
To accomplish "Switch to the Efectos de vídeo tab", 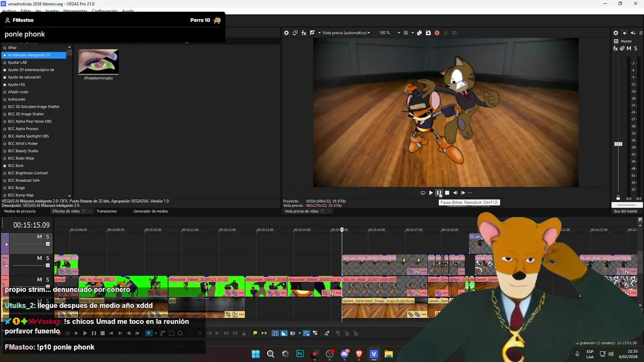I will coord(66,211).
